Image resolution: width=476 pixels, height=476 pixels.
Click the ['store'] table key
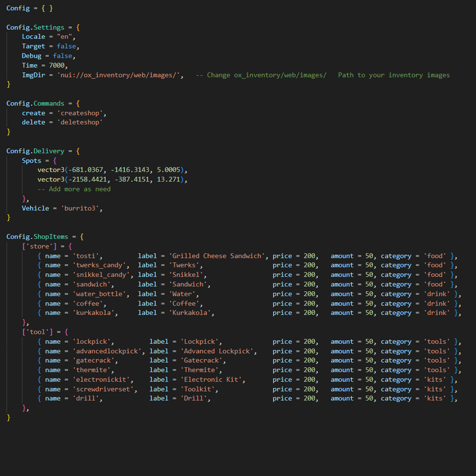coord(39,246)
